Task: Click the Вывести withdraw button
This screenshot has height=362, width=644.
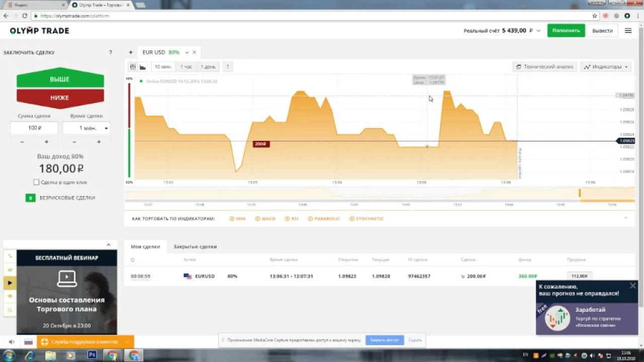Action: pos(602,31)
